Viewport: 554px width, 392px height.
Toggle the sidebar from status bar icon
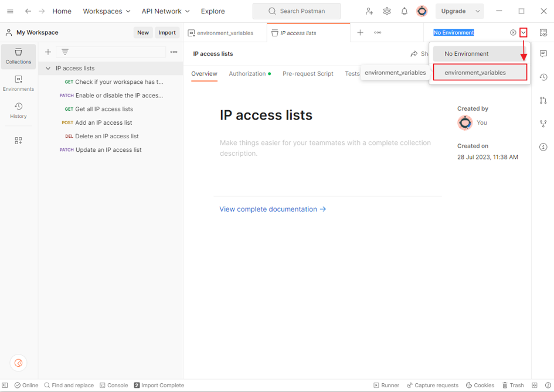click(x=5, y=386)
